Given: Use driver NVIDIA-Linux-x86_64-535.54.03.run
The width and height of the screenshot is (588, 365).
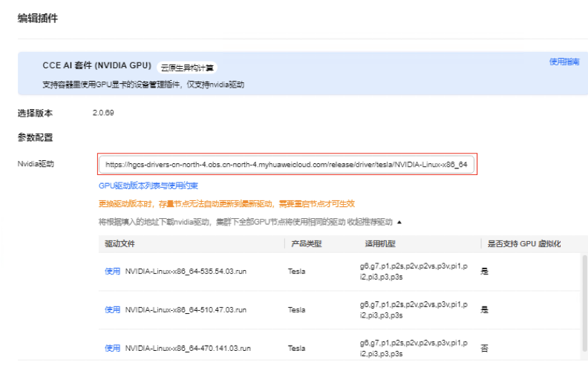Looking at the screenshot, I should [112, 272].
